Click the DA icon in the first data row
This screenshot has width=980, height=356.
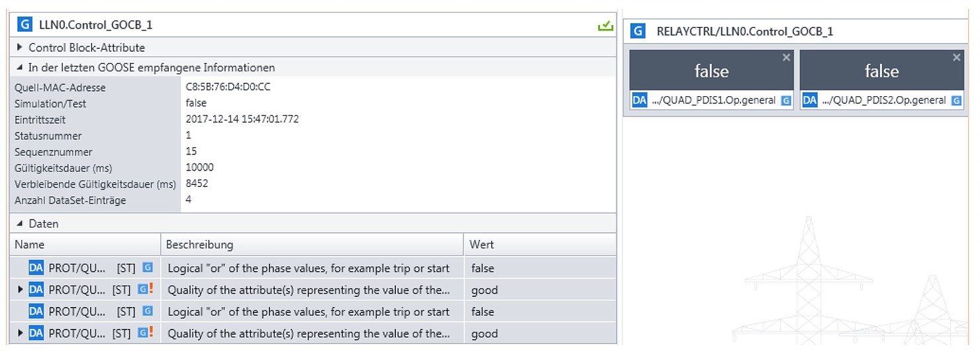click(36, 268)
